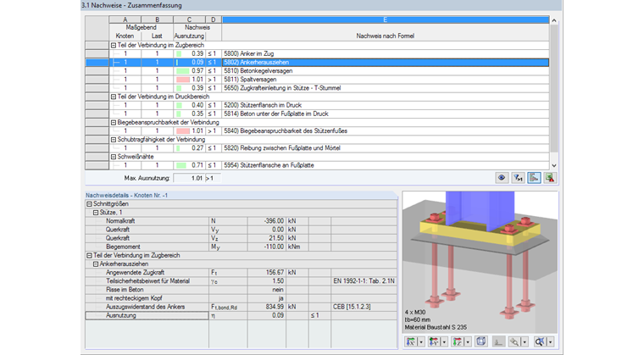This screenshot has width=644, height=355.
Task: Click the eye view-mode icon
Action: [x=502, y=178]
